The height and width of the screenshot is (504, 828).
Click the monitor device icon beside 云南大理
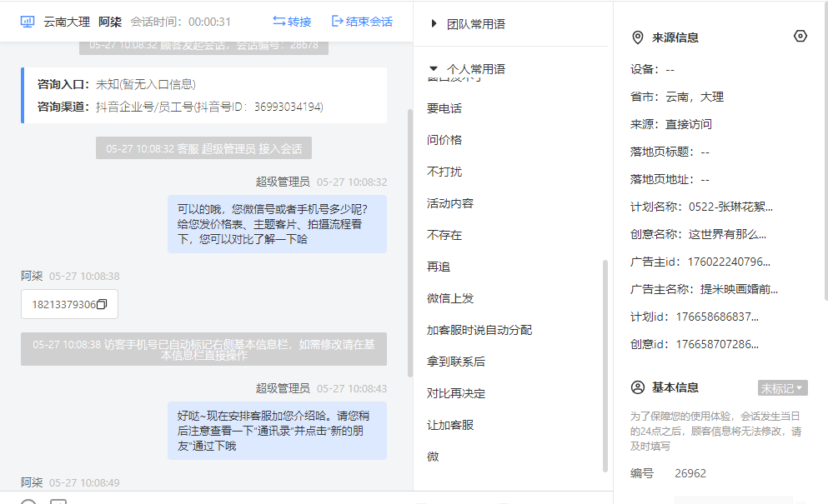click(x=28, y=22)
